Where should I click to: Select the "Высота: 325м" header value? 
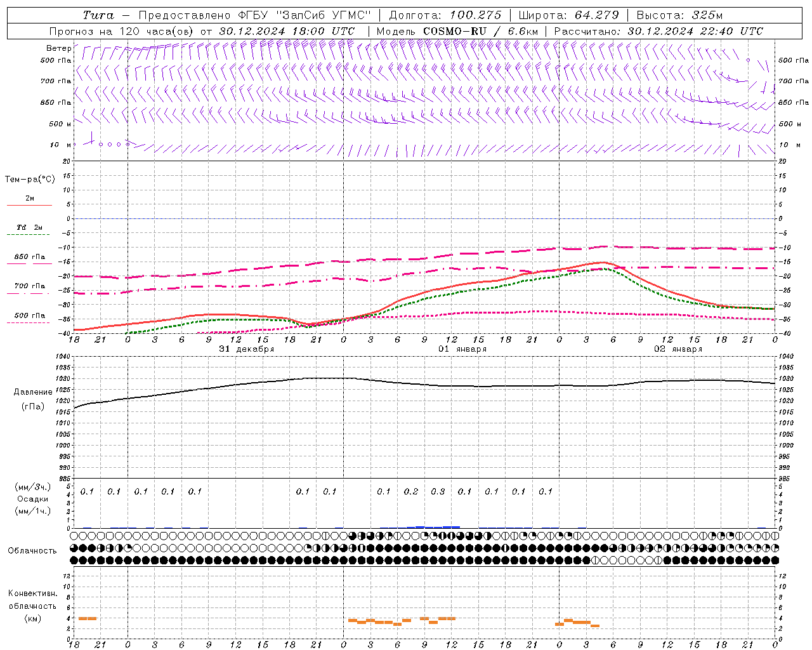coord(679,15)
